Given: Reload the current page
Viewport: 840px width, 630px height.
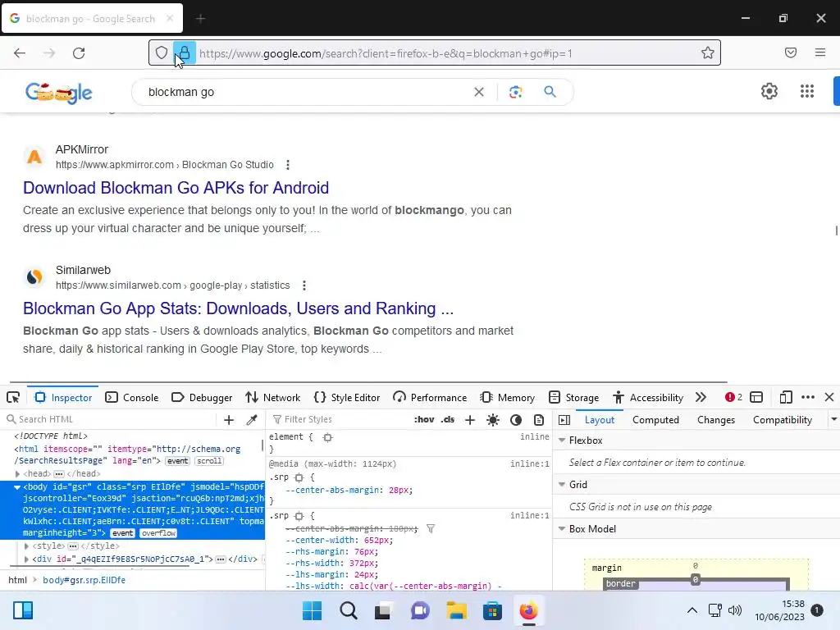Looking at the screenshot, I should pos(79,53).
